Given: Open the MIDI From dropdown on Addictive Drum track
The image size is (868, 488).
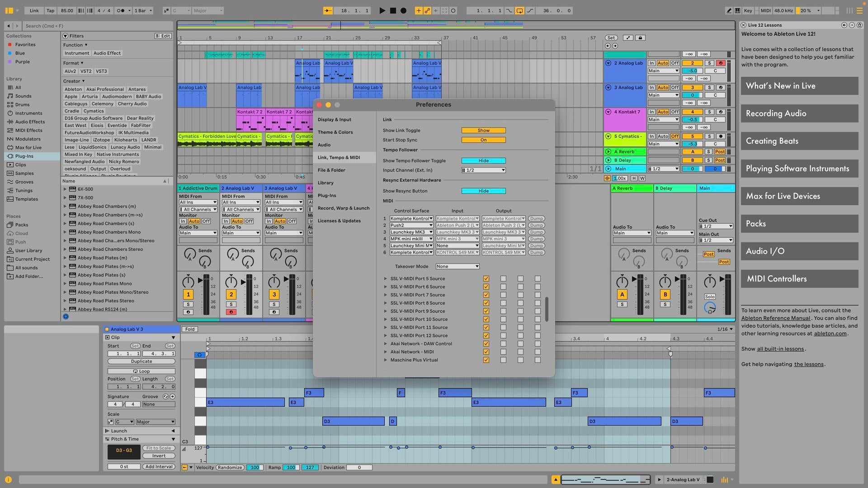Looking at the screenshot, I should (198, 202).
